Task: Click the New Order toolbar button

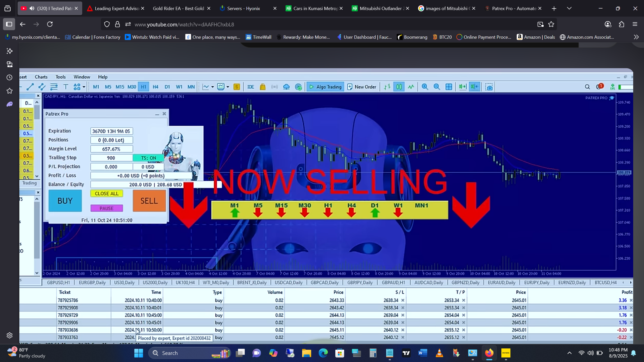Action: (362, 87)
